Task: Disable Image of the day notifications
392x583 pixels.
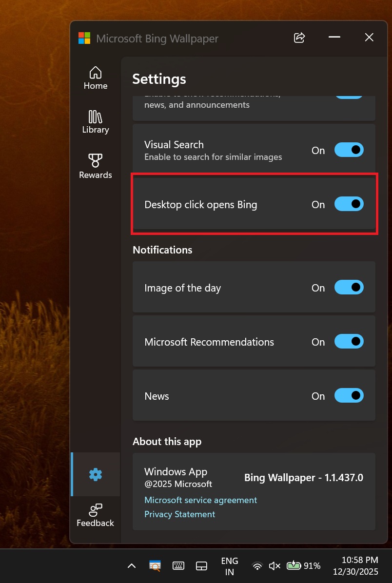Action: coord(349,287)
